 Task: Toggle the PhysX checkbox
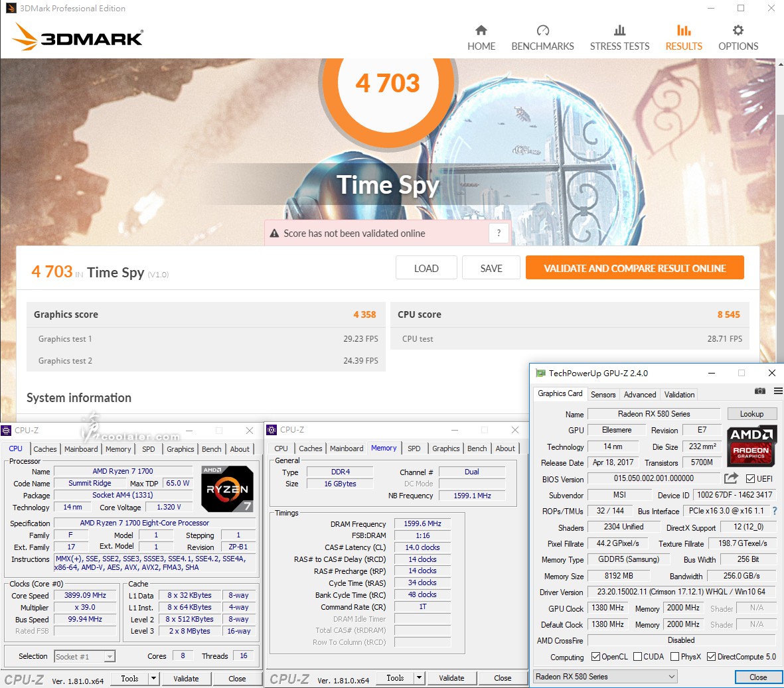(x=674, y=657)
